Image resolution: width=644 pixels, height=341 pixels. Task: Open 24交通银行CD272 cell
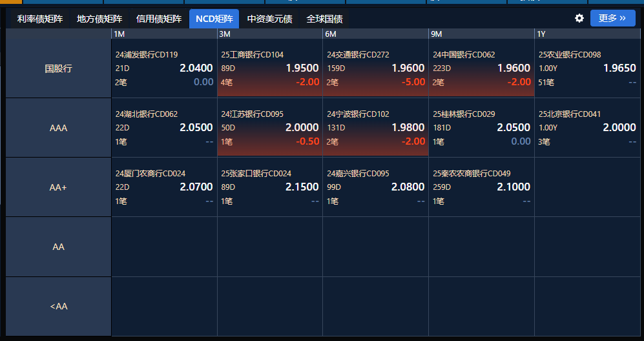tap(376, 68)
